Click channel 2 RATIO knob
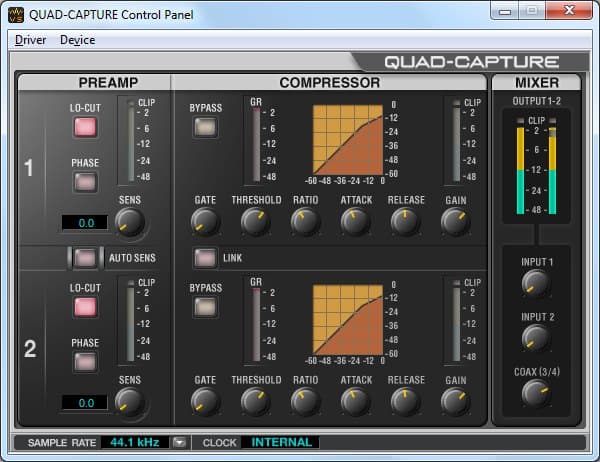Image resolution: width=600 pixels, height=462 pixels. tap(305, 402)
